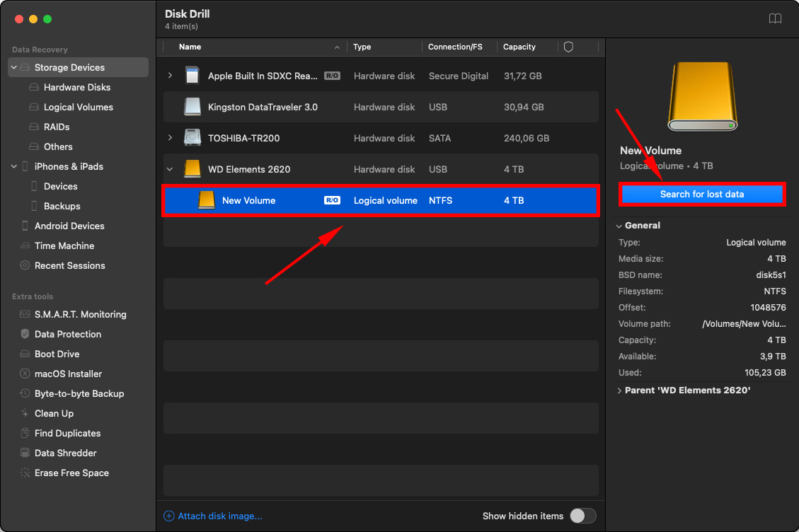Expand the Apple Built In SDXC Reader row
This screenshot has width=799, height=532.
(170, 76)
